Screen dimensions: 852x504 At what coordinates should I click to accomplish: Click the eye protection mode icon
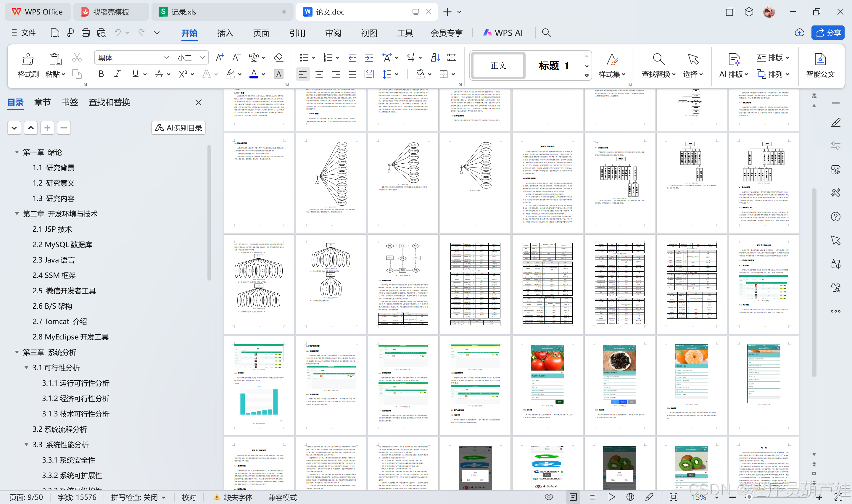click(549, 497)
